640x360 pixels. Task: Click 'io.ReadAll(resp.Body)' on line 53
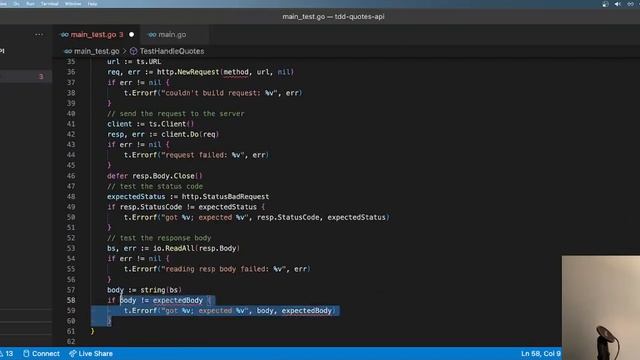(x=196, y=248)
